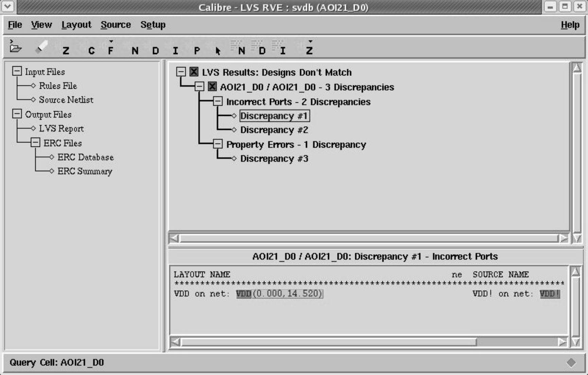Open the Source menu
This screenshot has width=588, height=375.
point(116,25)
